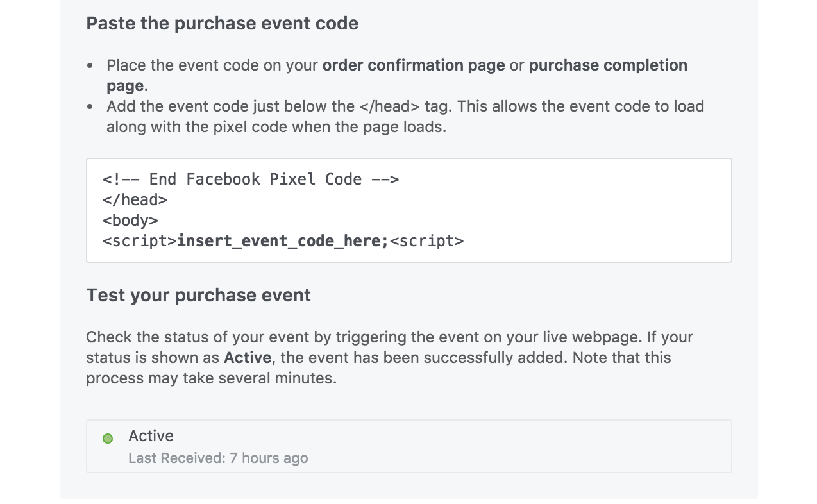Click the first bullet point marker

click(90, 66)
